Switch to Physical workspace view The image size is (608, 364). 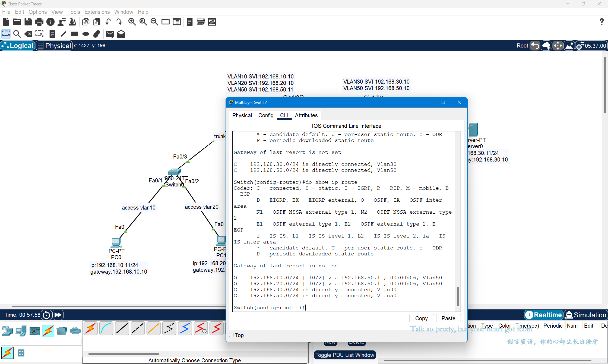click(x=54, y=46)
